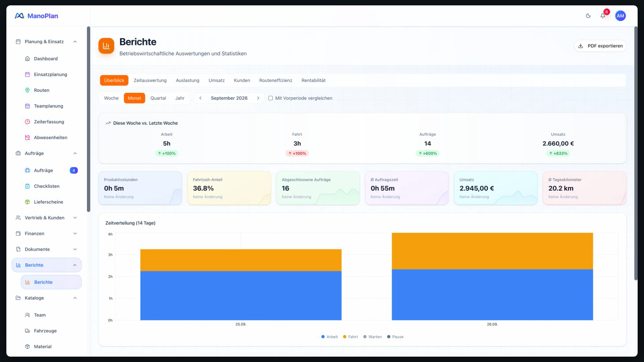644x362 pixels.
Task: Click the 26.09. stacked bar
Action: 492,277
